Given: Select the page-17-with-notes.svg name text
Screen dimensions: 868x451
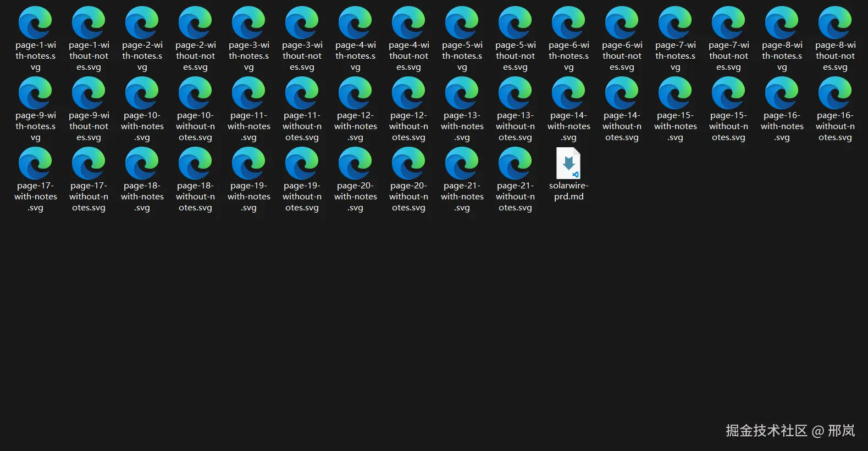Looking at the screenshot, I should pos(35,197).
